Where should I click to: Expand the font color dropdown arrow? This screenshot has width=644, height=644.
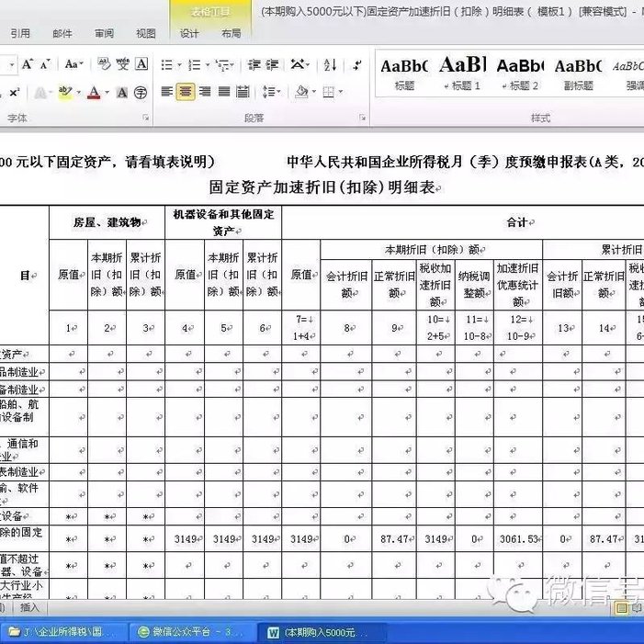point(107,93)
